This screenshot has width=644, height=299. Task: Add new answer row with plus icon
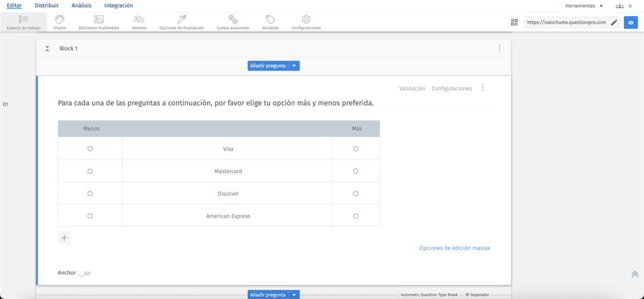coord(64,238)
